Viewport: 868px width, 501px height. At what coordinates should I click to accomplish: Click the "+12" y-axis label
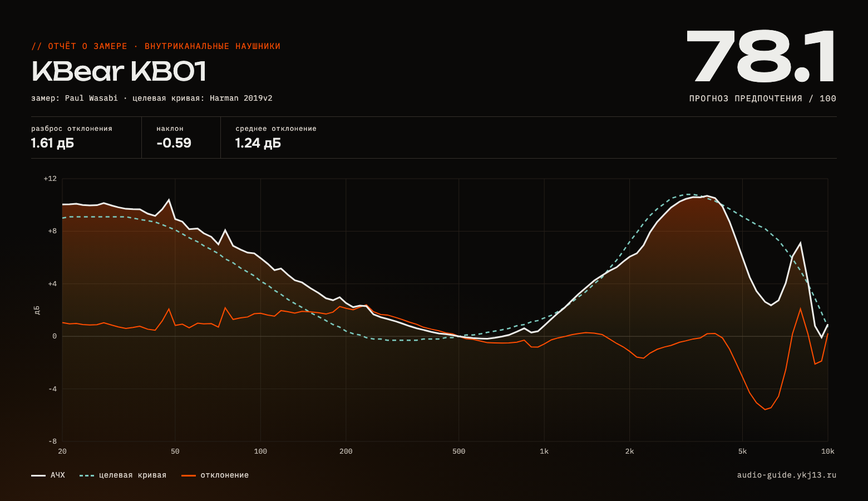click(50, 179)
